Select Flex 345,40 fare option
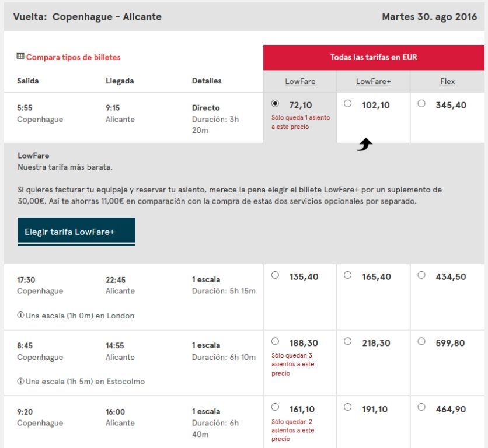This screenshot has height=448, width=488. click(x=421, y=103)
